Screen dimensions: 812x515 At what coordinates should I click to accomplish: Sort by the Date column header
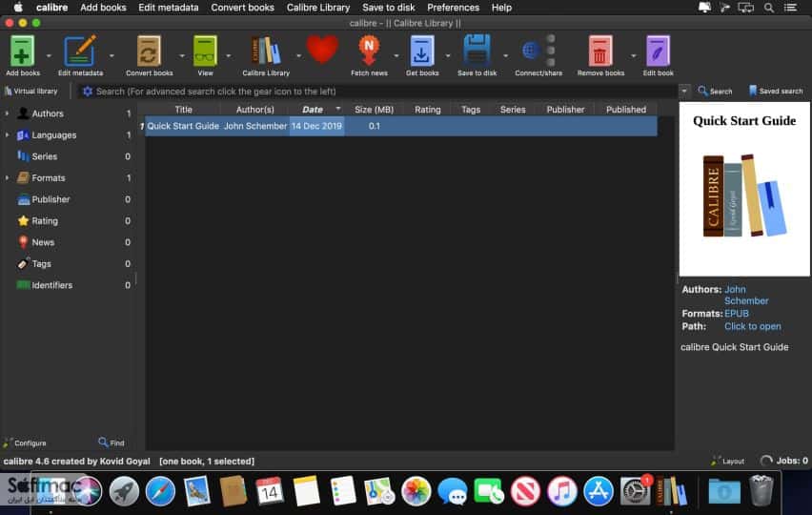(x=313, y=110)
